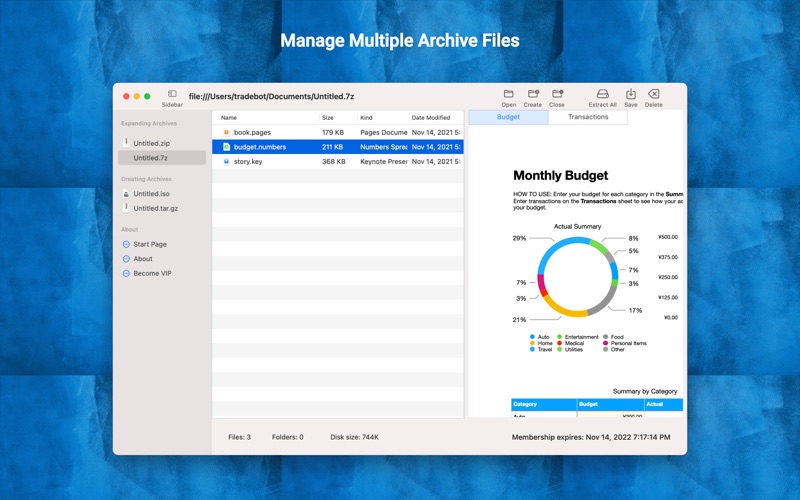Click the Extract All toolbar icon
800x500 pixels.
[x=603, y=94]
